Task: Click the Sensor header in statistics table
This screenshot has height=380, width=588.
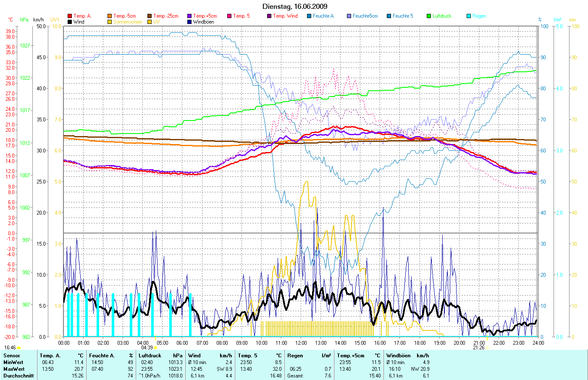Action: click(12, 356)
